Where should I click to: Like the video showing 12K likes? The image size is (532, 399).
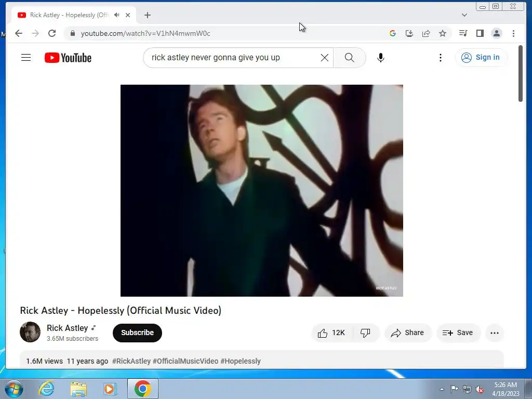click(331, 333)
